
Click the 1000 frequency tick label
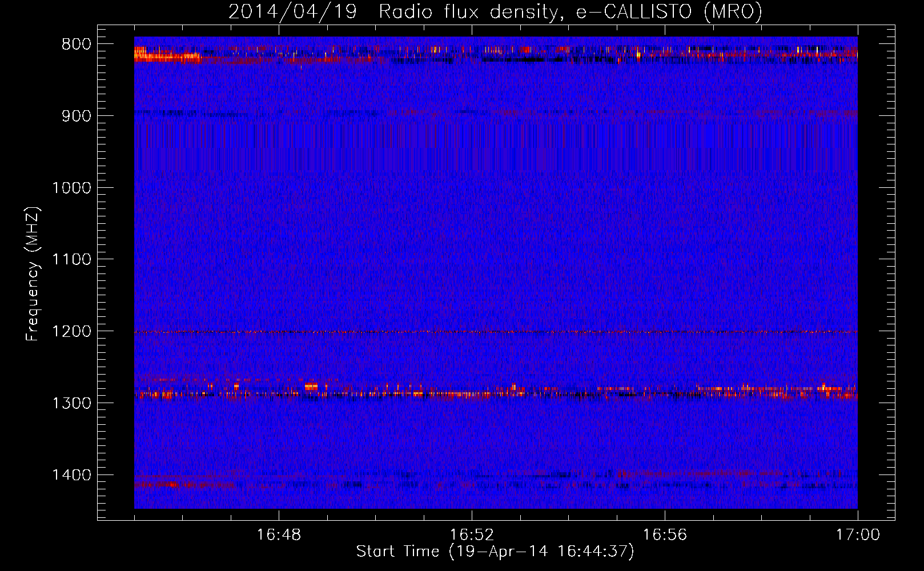tap(71, 188)
